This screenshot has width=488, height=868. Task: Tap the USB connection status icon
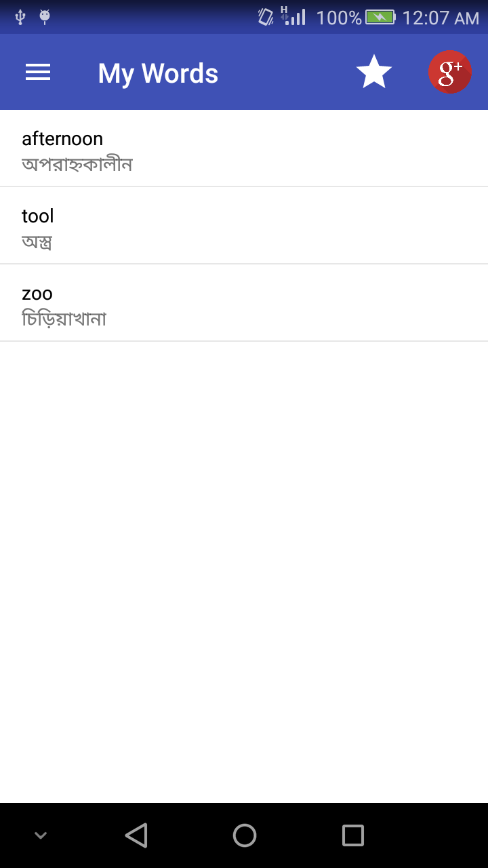pyautogui.click(x=20, y=17)
